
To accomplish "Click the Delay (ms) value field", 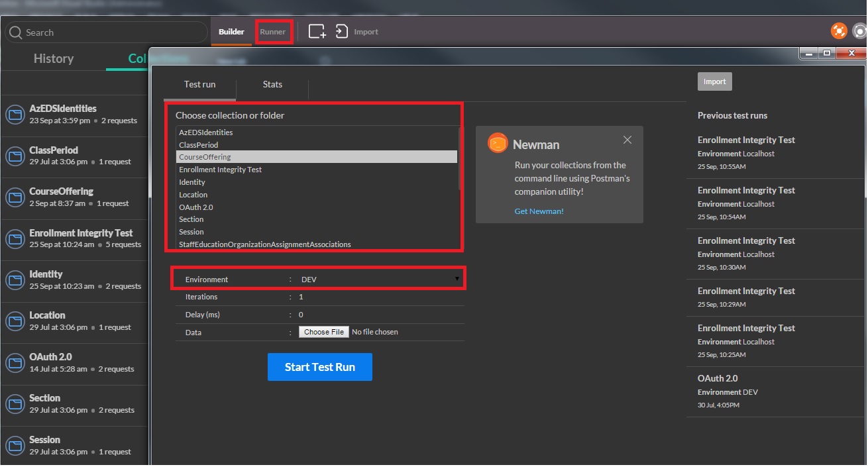I will point(380,315).
